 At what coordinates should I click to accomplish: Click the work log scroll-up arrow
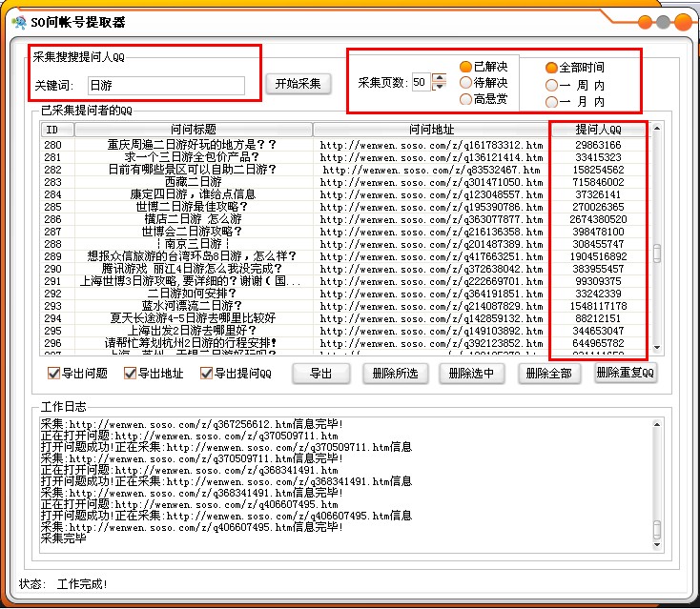tap(657, 424)
